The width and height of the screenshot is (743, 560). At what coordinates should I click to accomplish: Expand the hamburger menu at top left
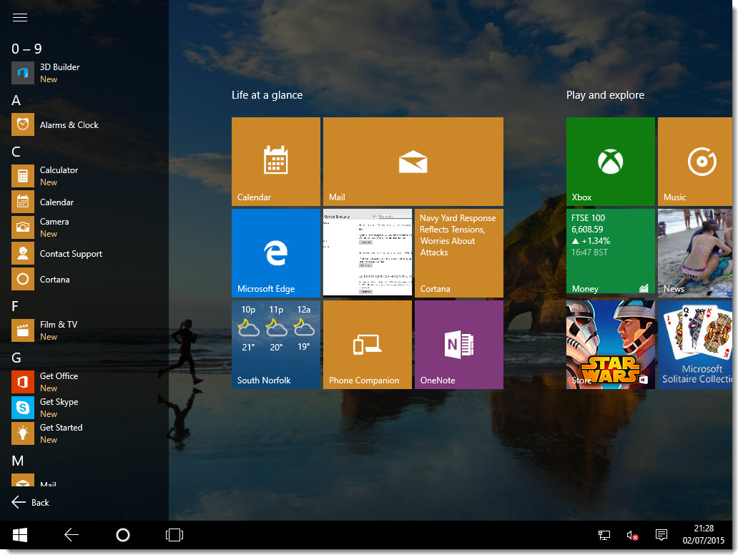coord(19,18)
